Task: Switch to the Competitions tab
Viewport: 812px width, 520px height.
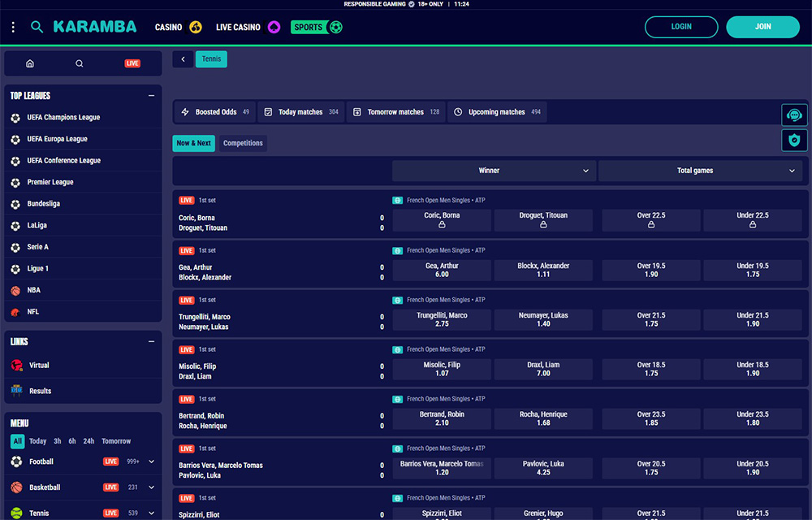Action: [x=243, y=144]
